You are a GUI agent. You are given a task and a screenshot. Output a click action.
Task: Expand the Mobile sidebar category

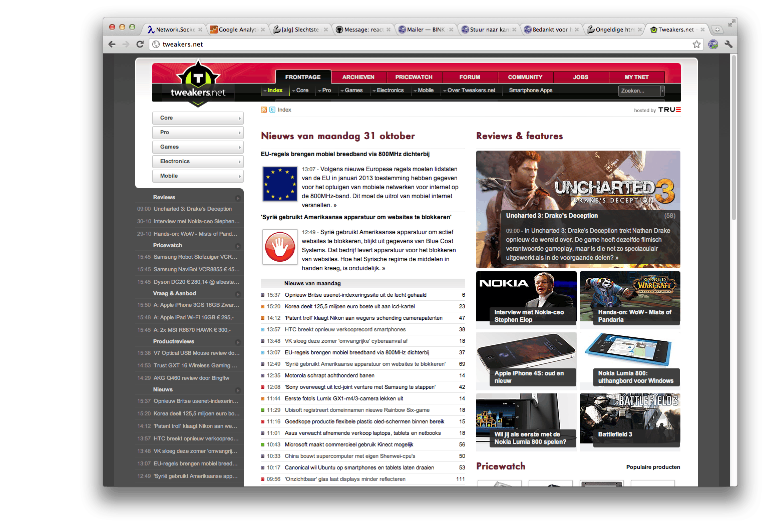198,176
